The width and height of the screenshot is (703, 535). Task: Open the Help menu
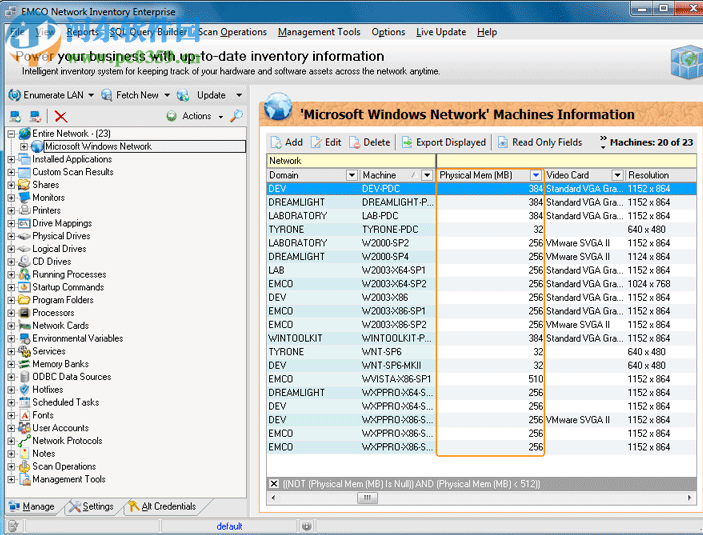[x=487, y=32]
